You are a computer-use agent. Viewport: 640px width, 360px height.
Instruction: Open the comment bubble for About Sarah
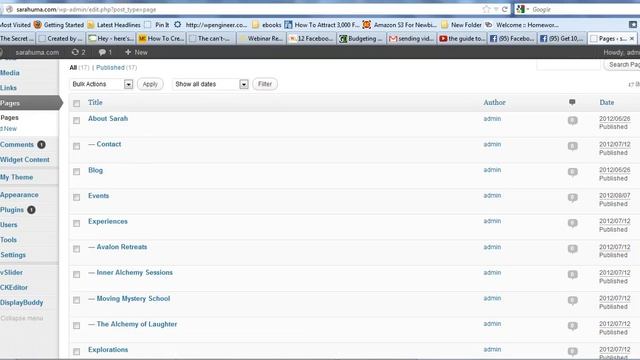[x=573, y=120]
